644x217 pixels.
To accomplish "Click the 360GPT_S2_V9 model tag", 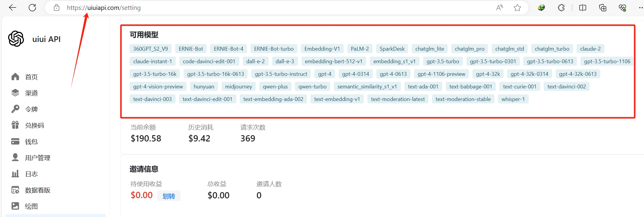I will pos(151,49).
